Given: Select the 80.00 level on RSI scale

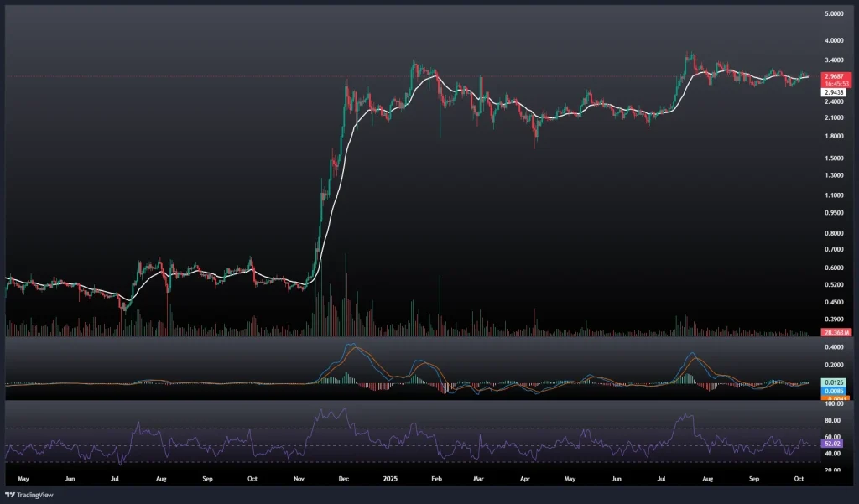Looking at the screenshot, I should click(x=835, y=420).
